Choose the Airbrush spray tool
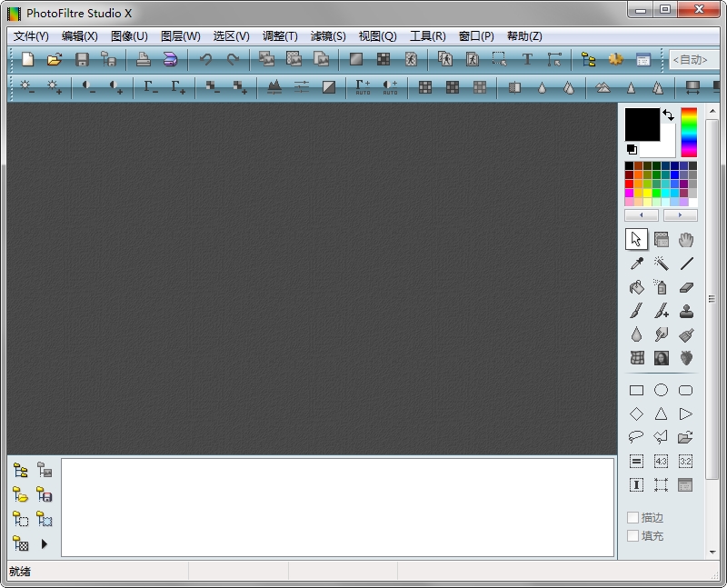Screen dimensions: 727x588 661,286
